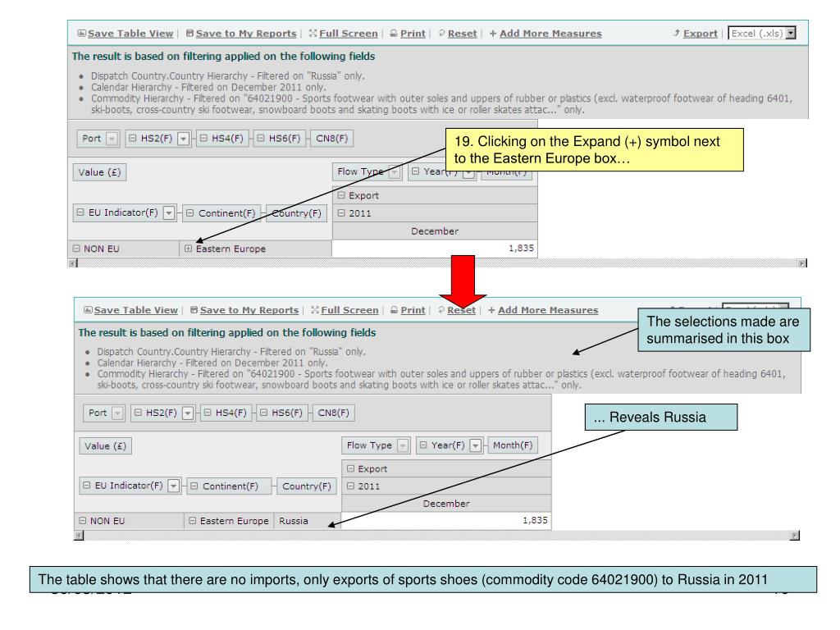Open EU Indicator(F) dropdown arrow, lower table

pyautogui.click(x=174, y=486)
